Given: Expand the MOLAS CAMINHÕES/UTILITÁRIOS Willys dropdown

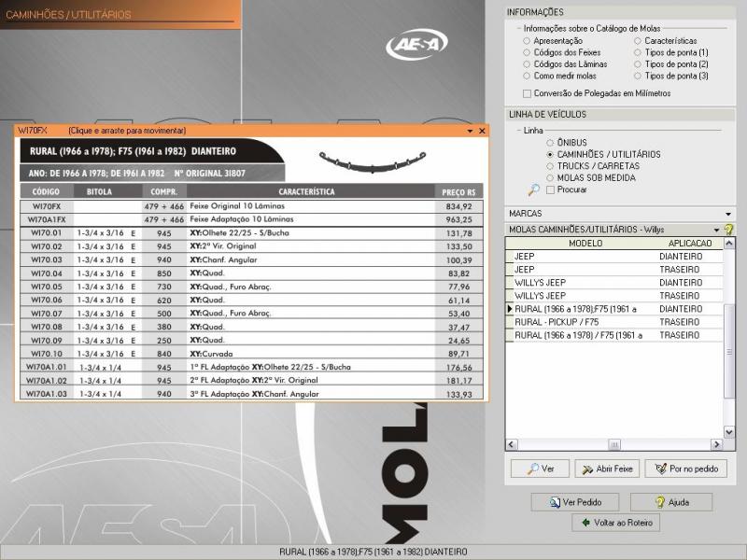Looking at the screenshot, I should (x=716, y=230).
